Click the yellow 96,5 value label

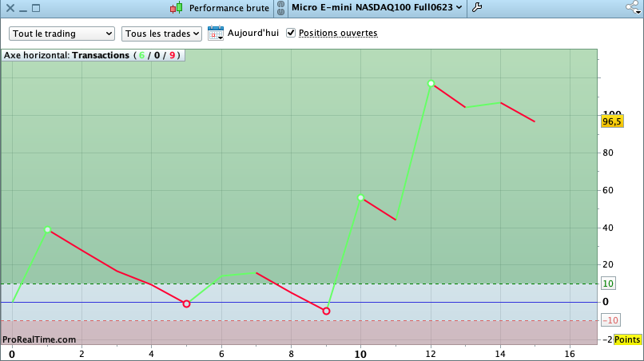point(612,121)
